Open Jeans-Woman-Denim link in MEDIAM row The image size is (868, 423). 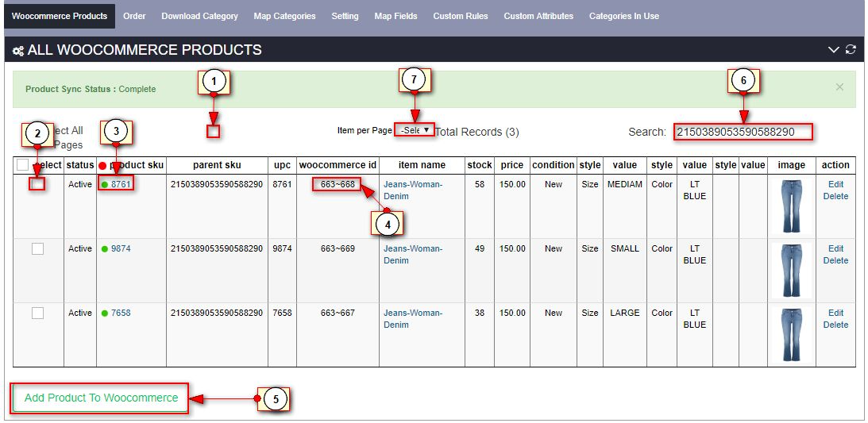coord(413,190)
